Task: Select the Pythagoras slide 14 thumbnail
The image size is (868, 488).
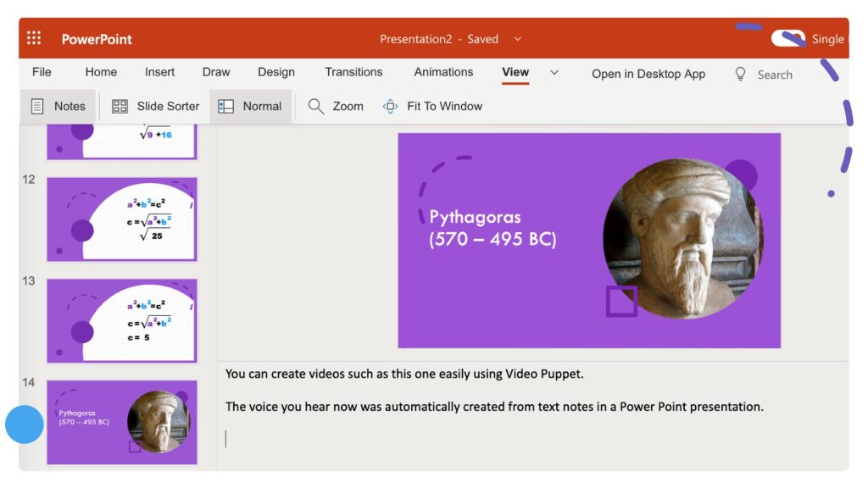Action: [x=122, y=422]
